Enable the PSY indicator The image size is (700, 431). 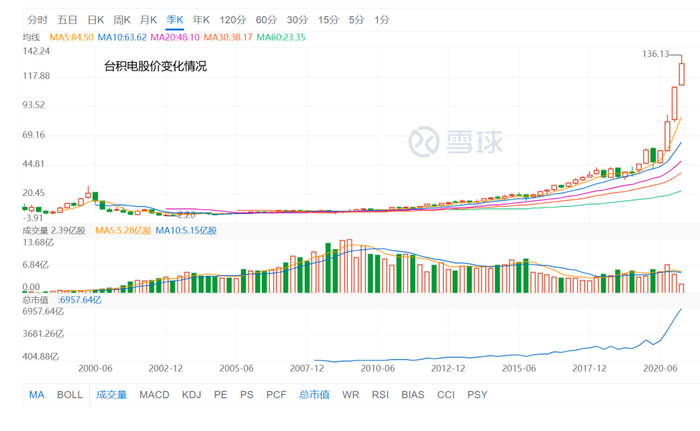tap(477, 395)
